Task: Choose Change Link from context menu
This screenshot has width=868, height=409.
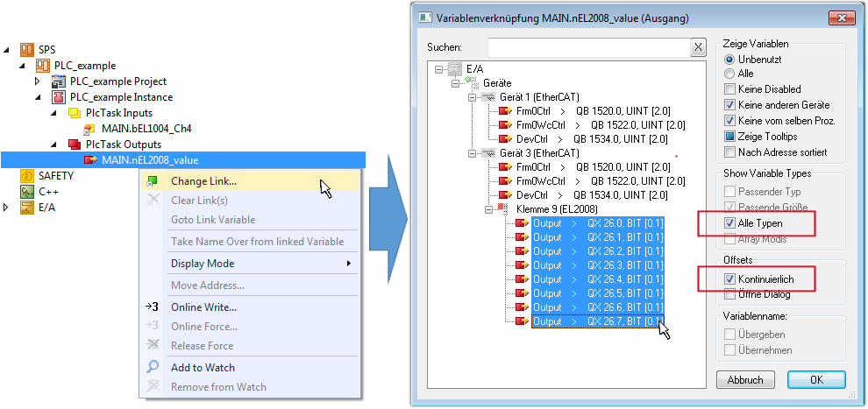Action: 203,181
